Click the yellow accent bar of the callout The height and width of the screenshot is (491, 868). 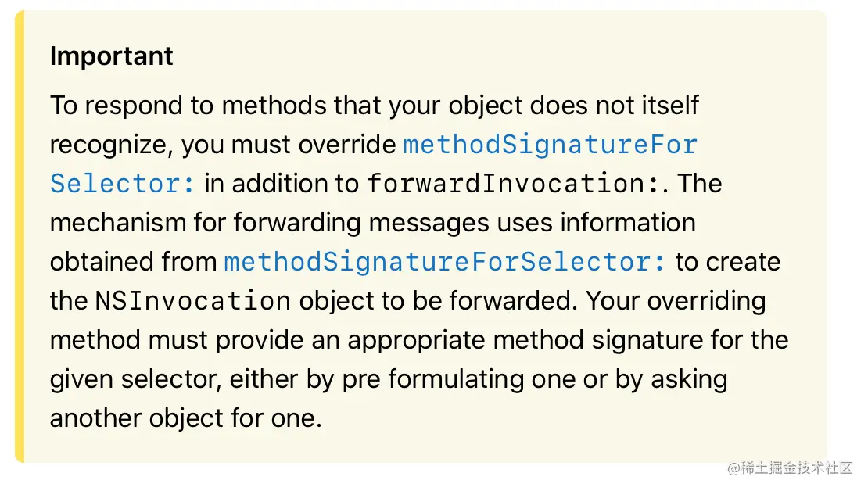point(20,236)
